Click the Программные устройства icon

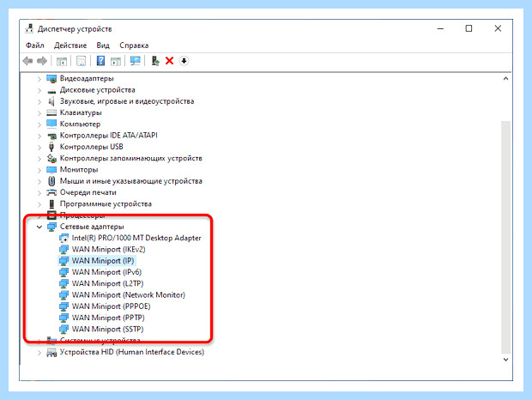tap(51, 204)
